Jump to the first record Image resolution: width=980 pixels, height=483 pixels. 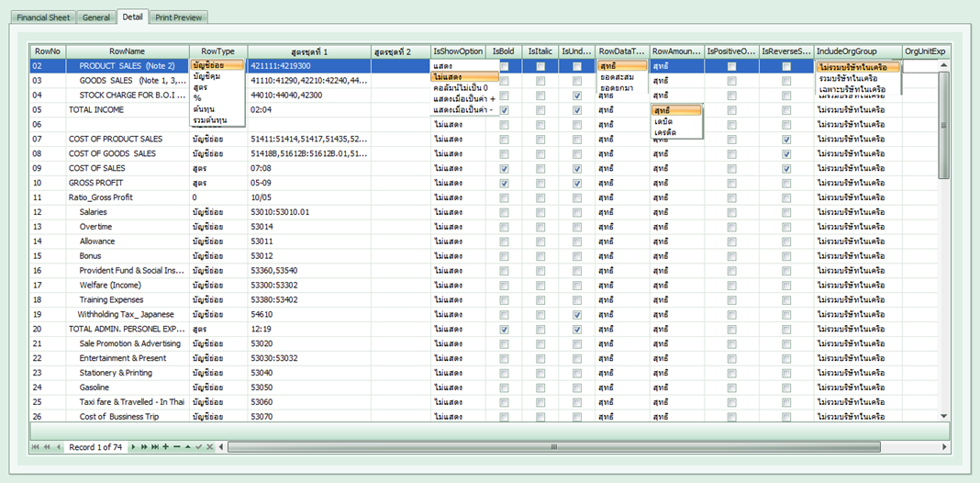(x=36, y=447)
